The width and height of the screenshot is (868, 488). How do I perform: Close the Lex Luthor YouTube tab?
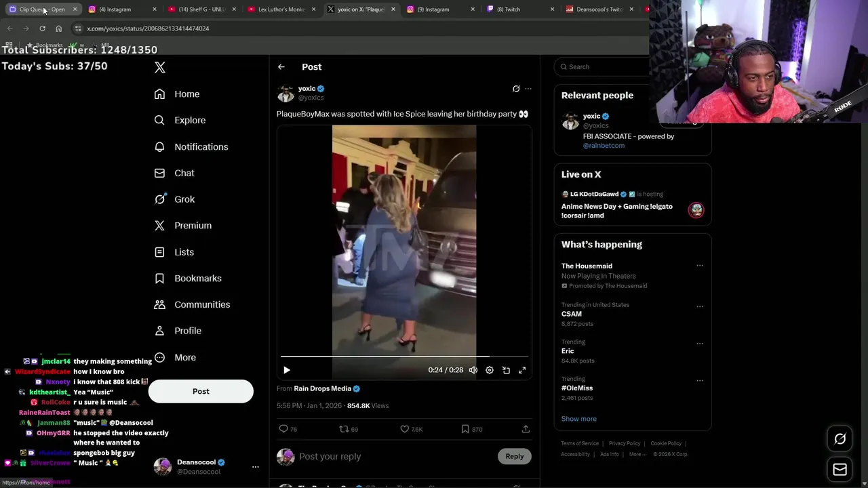pyautogui.click(x=313, y=9)
